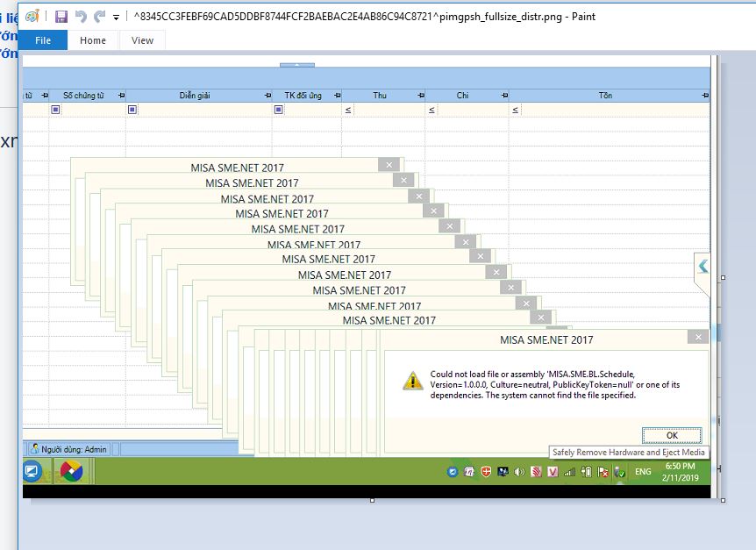
Task: Click the pin icon on the Số chứng từ column
Action: (x=122, y=96)
